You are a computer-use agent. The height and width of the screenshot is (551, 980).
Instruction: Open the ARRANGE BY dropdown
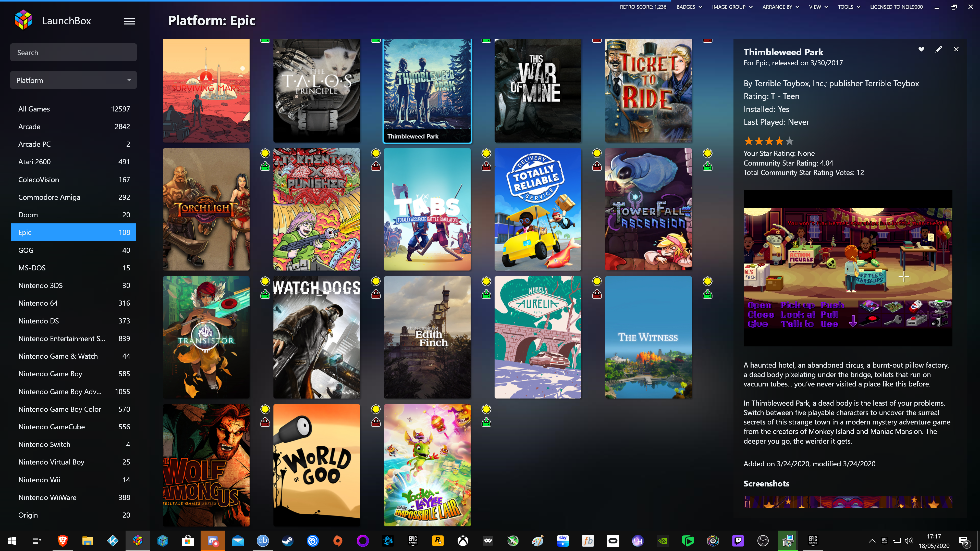pos(781,7)
